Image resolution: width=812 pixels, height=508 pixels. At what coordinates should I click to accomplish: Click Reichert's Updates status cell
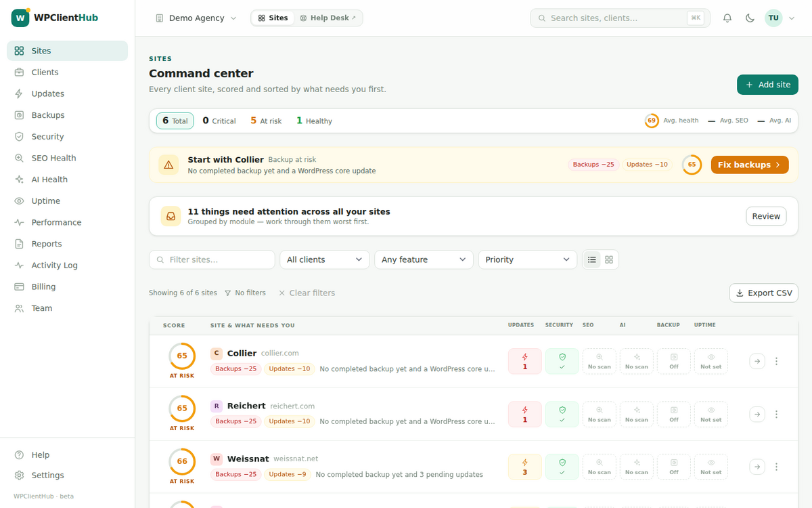pyautogui.click(x=525, y=414)
